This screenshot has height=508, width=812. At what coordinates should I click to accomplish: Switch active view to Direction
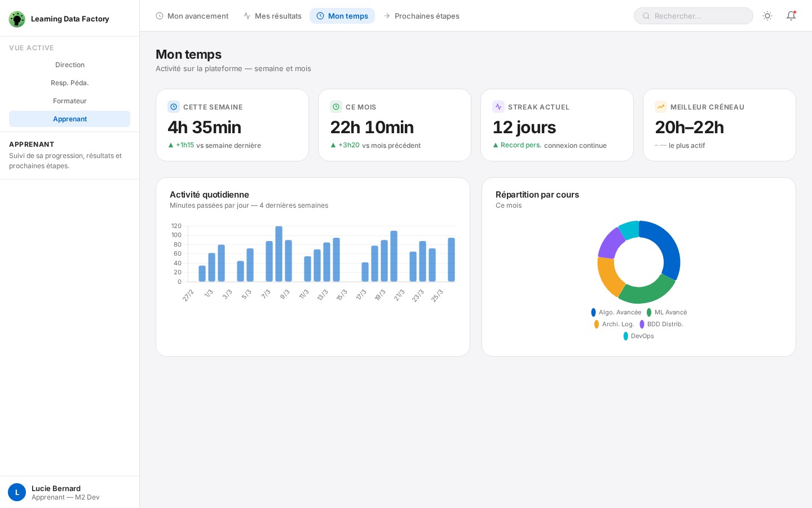pos(70,65)
